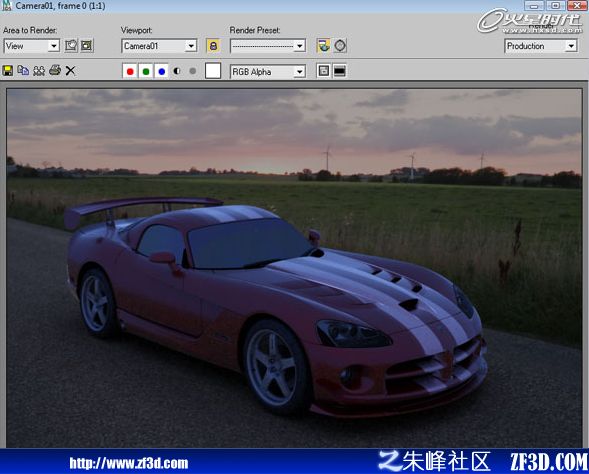Viewport: 589px width, 474px height.
Task: Minimize the rendered frame window
Action: coord(534,5)
